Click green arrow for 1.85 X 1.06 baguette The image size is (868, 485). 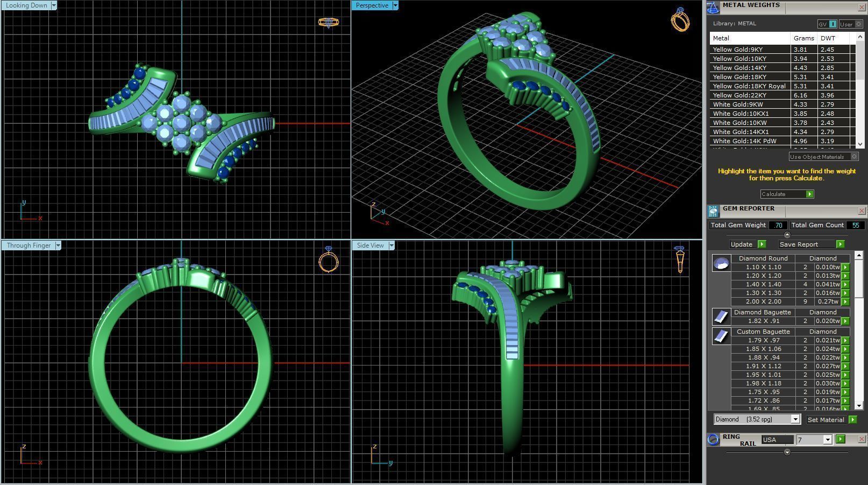845,349
